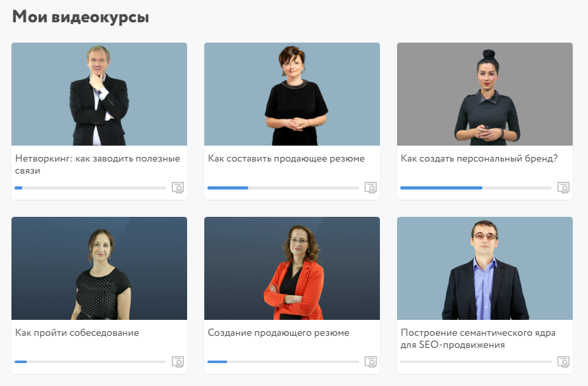Click title Создание продающего резюме
The image size is (588, 386).
coord(278,333)
